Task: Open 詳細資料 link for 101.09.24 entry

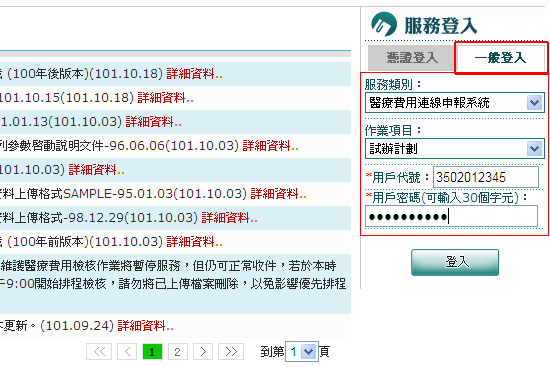Action: pos(145,326)
